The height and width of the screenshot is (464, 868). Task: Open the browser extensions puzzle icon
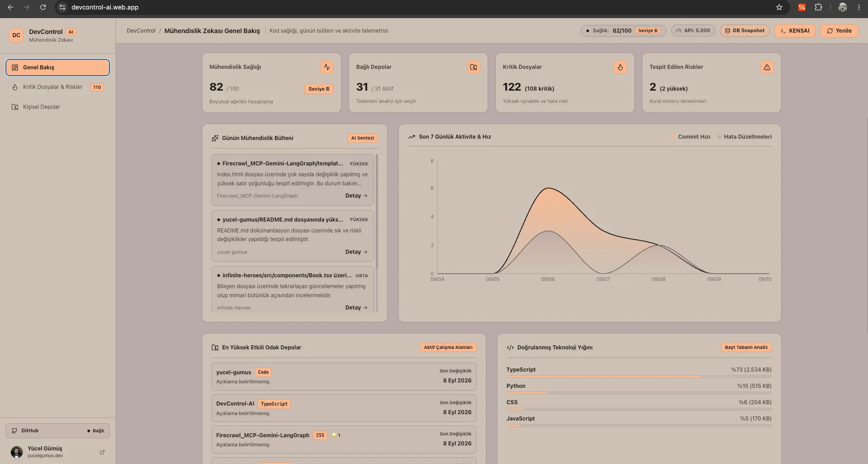pyautogui.click(x=818, y=7)
